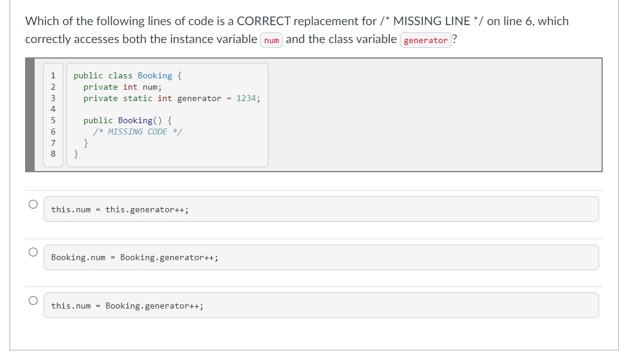This screenshot has width=644, height=354.
Task: Click code line 'public class Booking {'
Action: (127, 75)
